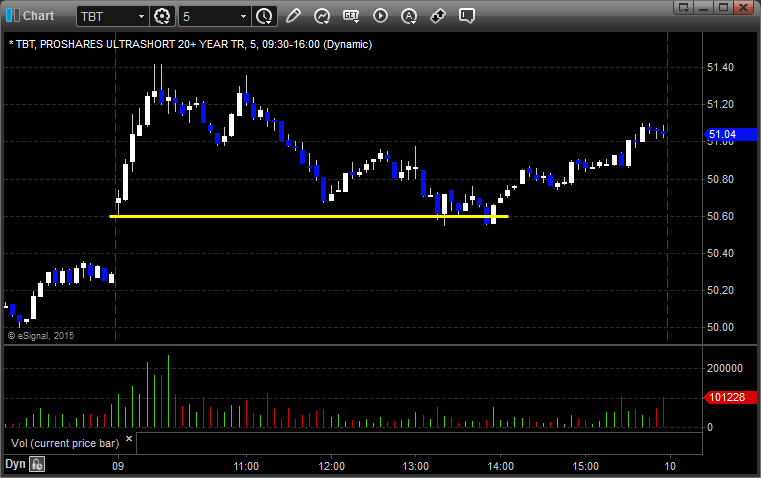Click the red 101228 volume label
Image resolution: width=761 pixels, height=478 pixels.
(x=726, y=398)
